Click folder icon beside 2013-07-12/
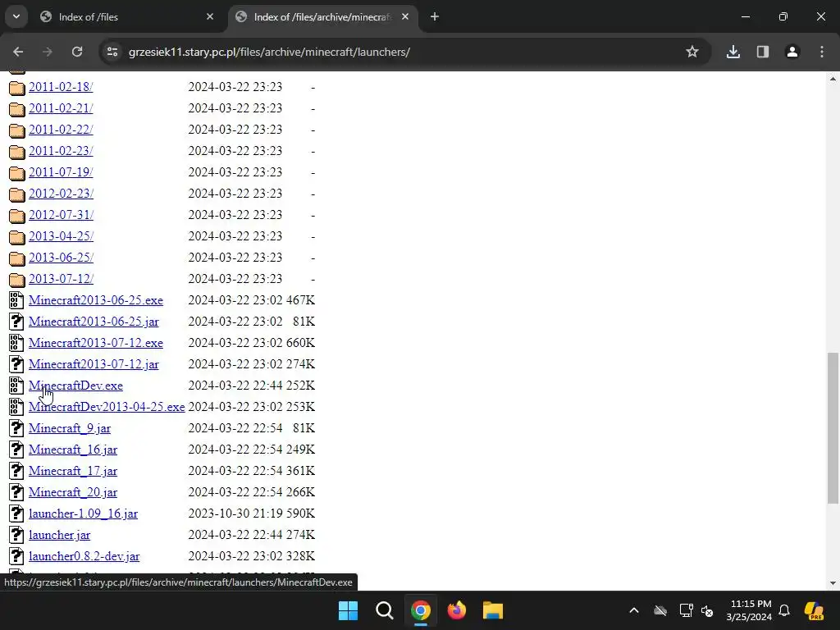This screenshot has height=630, width=840. pyautogui.click(x=17, y=280)
